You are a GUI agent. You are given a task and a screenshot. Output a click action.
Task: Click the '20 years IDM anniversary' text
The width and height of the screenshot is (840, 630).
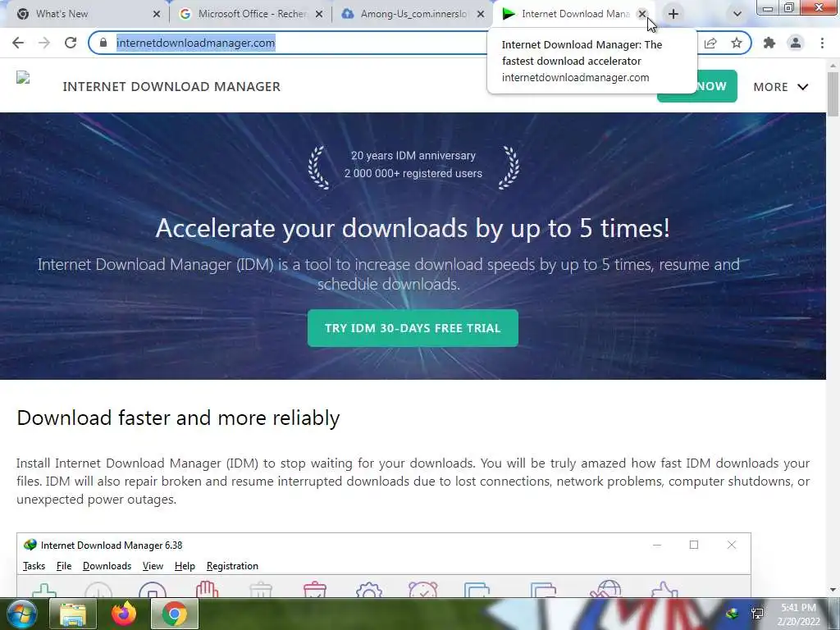(x=413, y=155)
